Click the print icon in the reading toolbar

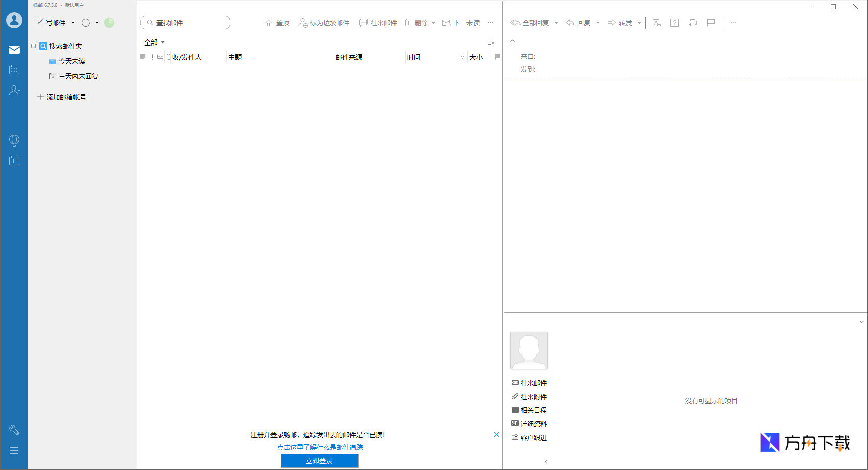(693, 23)
